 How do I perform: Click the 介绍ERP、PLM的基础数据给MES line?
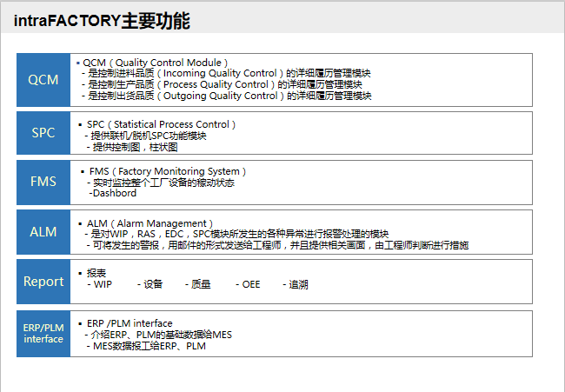[x=158, y=335]
